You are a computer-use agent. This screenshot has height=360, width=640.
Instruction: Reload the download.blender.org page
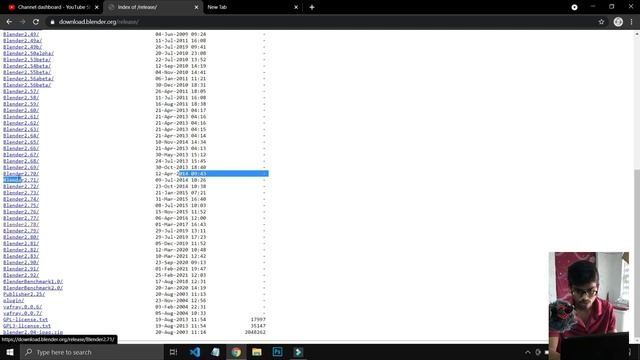point(36,22)
